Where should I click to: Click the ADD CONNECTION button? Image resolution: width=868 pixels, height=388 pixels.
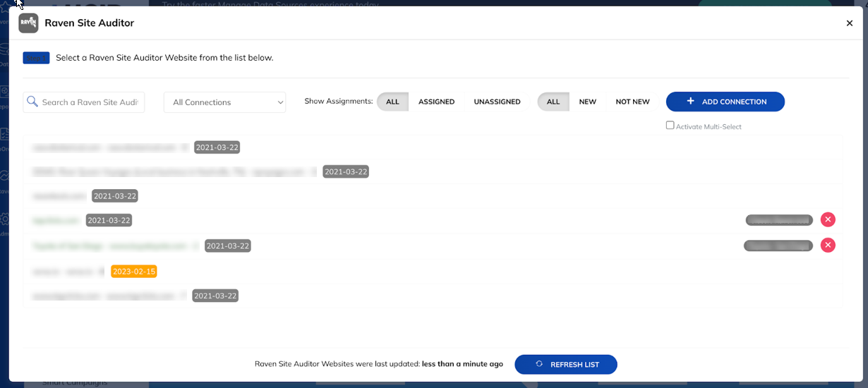(x=725, y=102)
